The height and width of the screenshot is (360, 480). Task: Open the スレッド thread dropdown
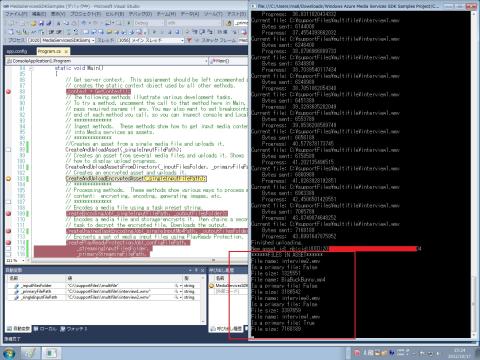pos(151,40)
